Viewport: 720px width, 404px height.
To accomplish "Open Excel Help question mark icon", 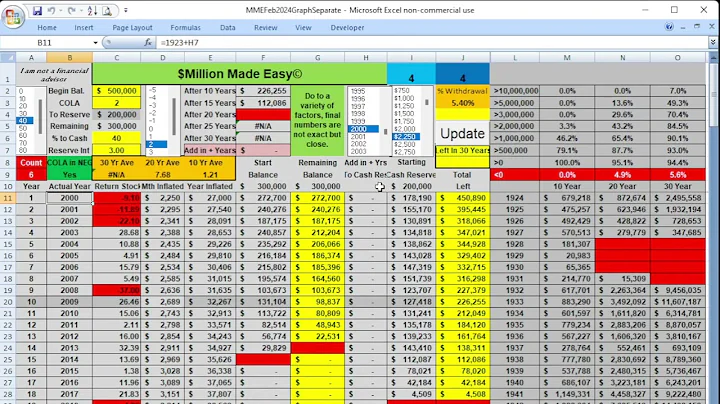I will (669, 27).
